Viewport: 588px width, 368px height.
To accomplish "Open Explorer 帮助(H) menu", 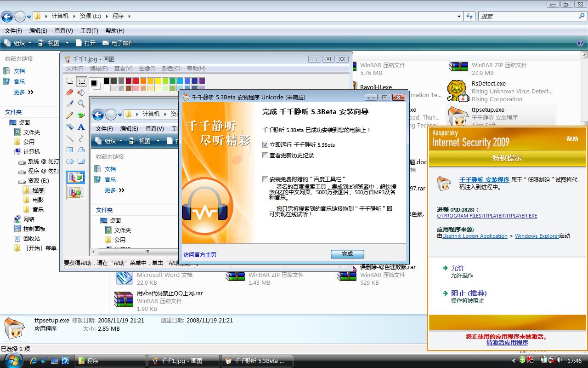I will click(115, 31).
